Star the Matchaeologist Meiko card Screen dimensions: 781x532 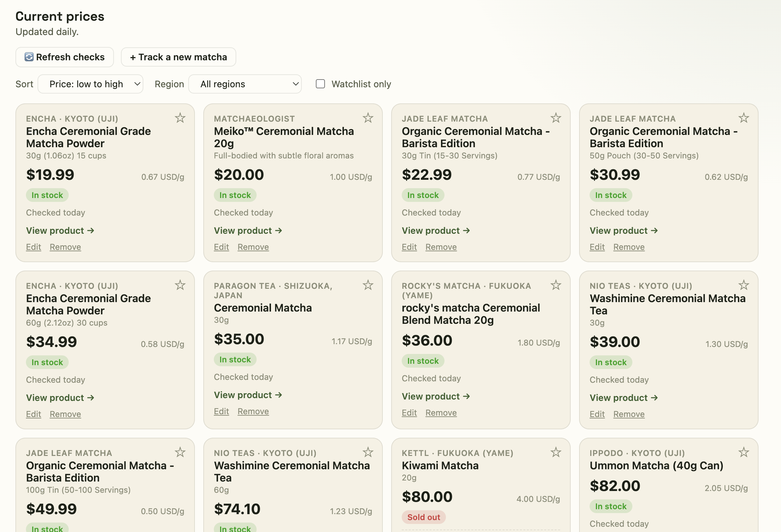point(368,118)
